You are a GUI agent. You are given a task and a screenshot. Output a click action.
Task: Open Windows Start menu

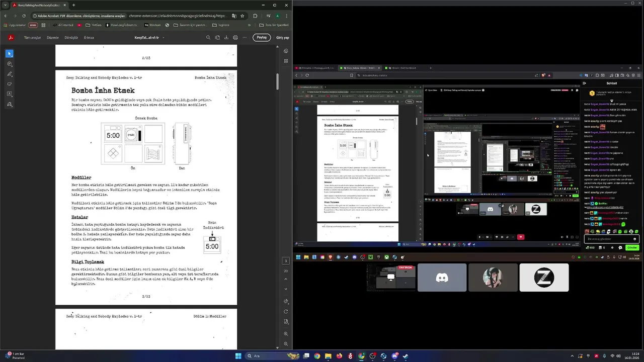coord(238,356)
